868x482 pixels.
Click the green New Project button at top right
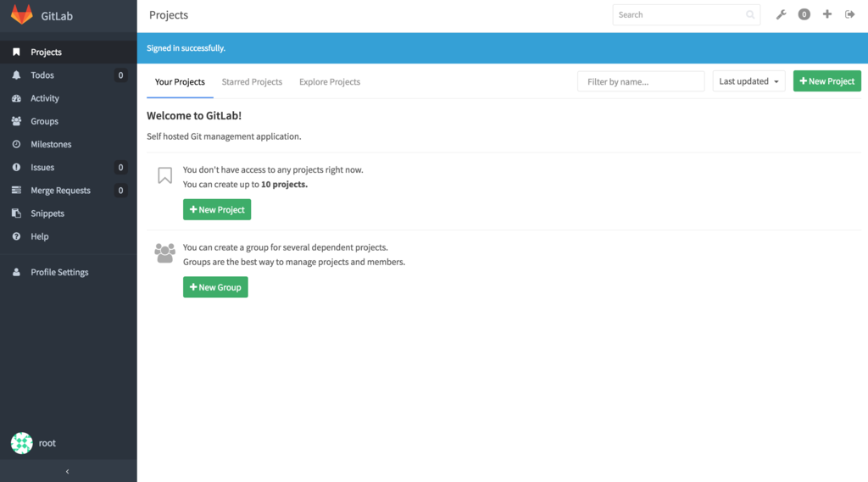pos(827,81)
